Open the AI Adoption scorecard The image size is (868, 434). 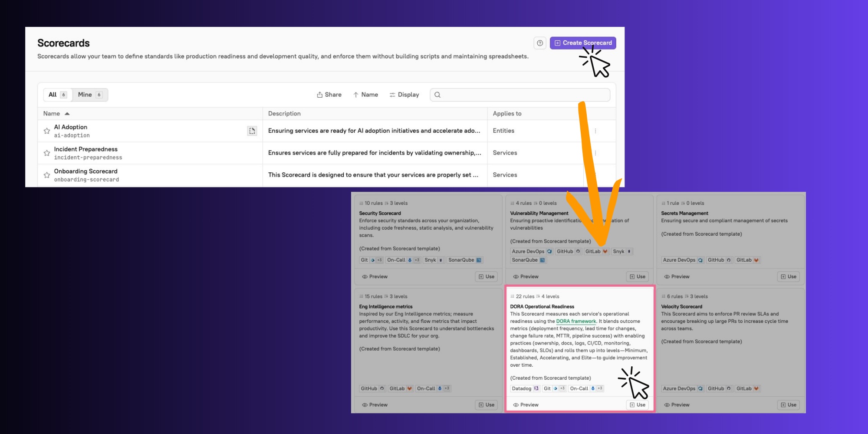pyautogui.click(x=71, y=127)
